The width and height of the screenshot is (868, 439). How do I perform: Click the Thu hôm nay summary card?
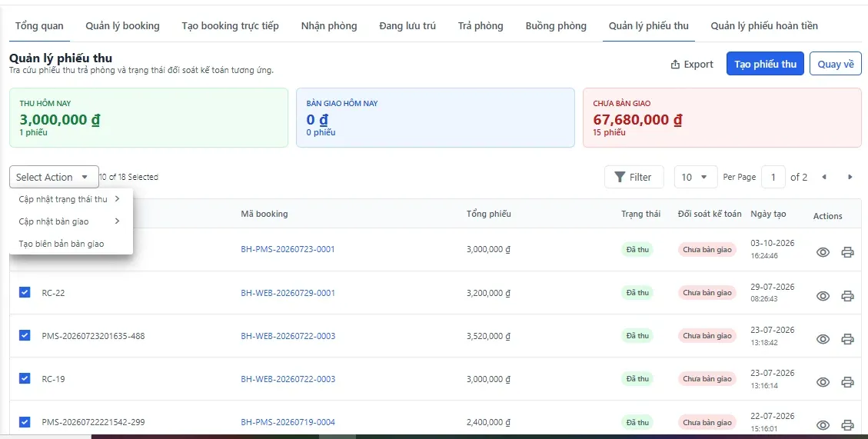[149, 118]
